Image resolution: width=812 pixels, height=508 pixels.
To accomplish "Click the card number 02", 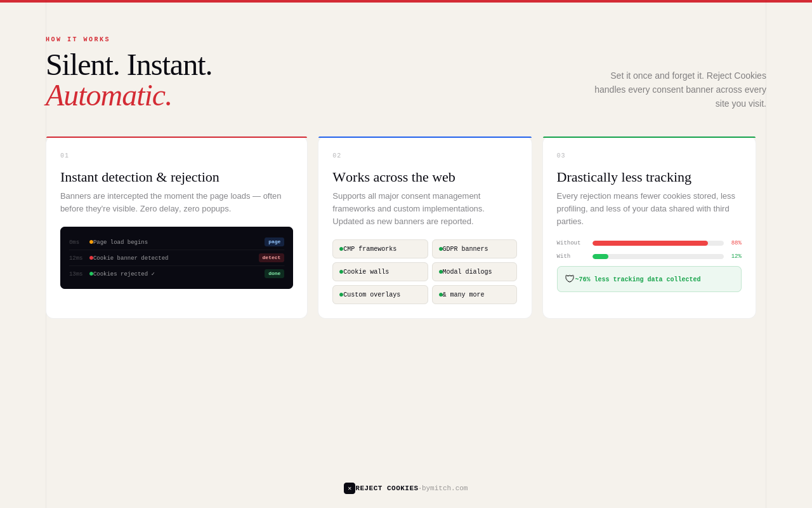I will 337,156.
